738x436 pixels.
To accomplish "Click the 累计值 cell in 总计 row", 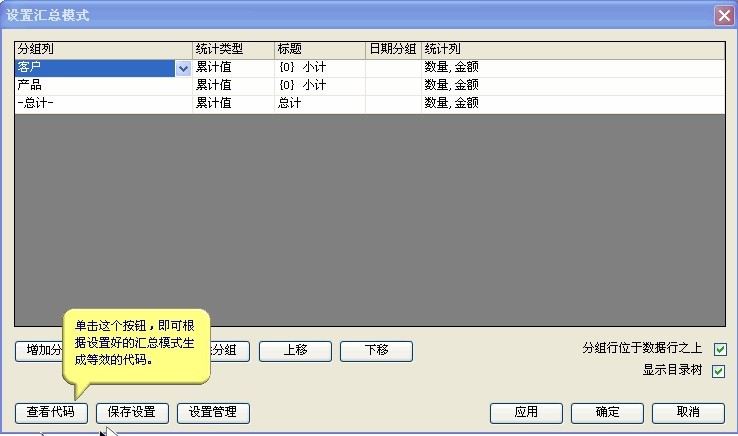I will click(x=233, y=103).
